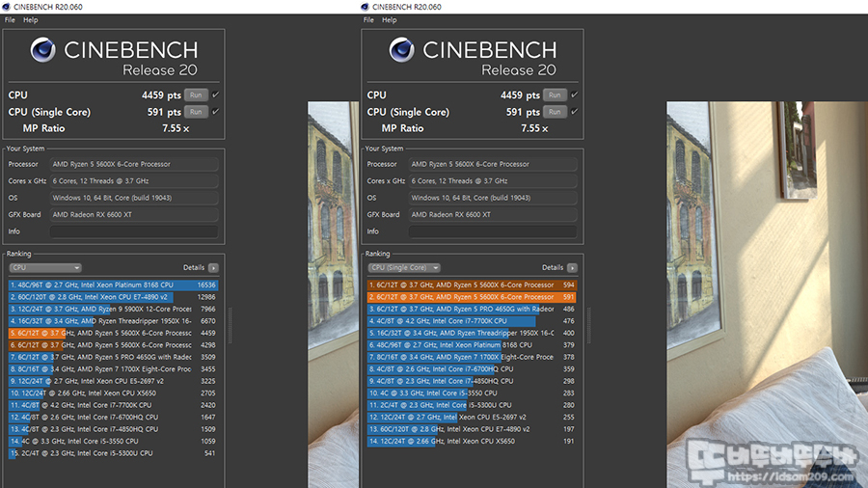The height and width of the screenshot is (488, 868).
Task: Open CPU ranking dropdown in left window
Action: click(45, 268)
